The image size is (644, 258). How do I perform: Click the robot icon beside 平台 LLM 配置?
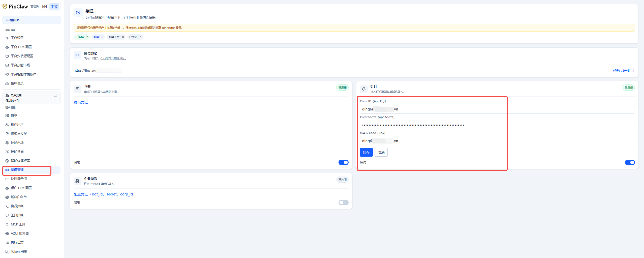pyautogui.click(x=7, y=47)
